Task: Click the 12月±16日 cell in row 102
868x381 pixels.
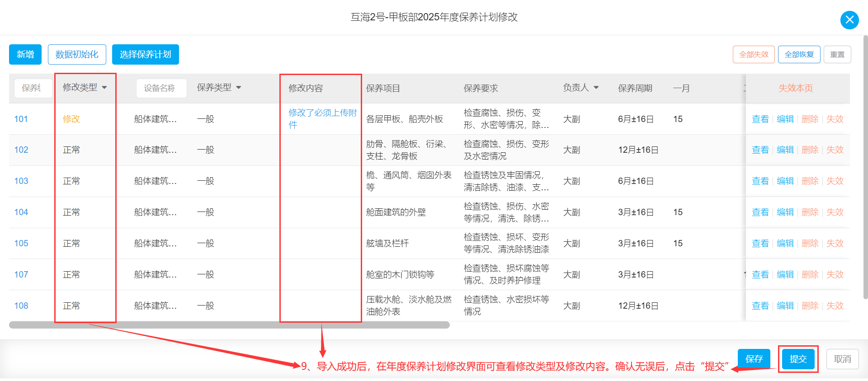Action: pyautogui.click(x=638, y=150)
